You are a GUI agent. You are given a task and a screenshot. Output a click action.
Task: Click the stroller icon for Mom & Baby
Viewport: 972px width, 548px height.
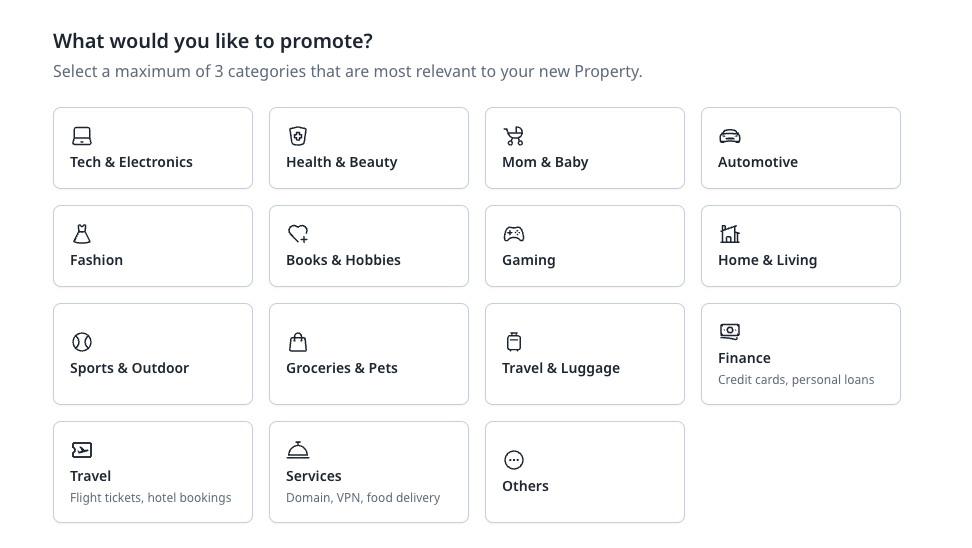coord(514,136)
